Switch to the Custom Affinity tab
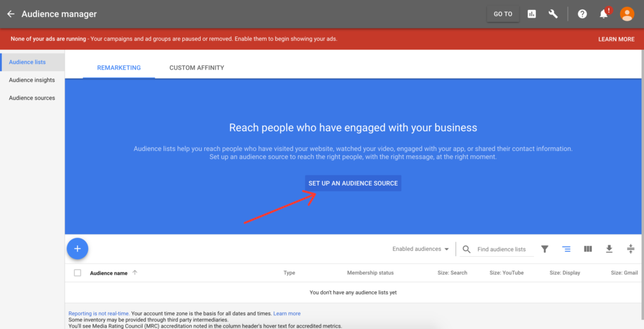 pos(196,68)
